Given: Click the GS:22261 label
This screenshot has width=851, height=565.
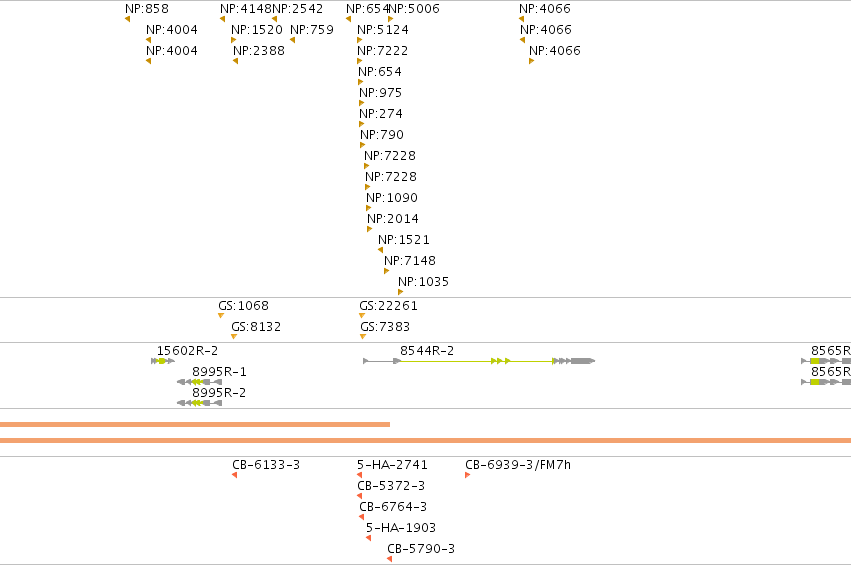Looking at the screenshot, I should coord(389,306).
